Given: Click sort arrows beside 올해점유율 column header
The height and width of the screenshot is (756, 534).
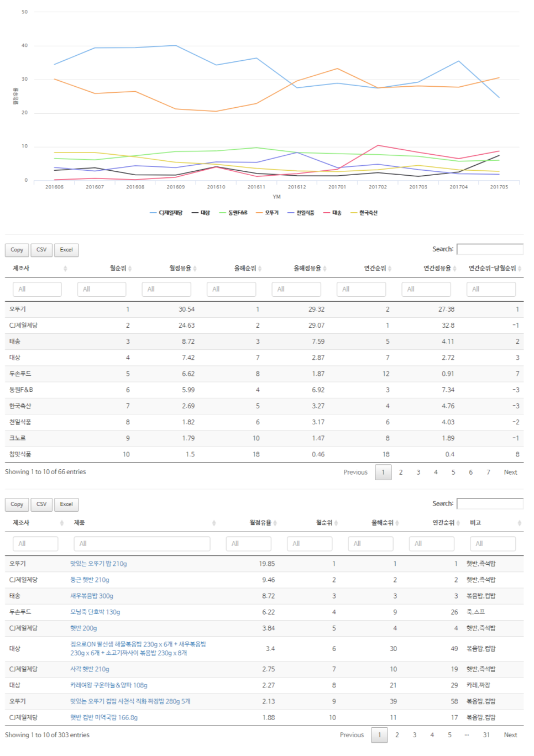Looking at the screenshot, I should (324, 269).
